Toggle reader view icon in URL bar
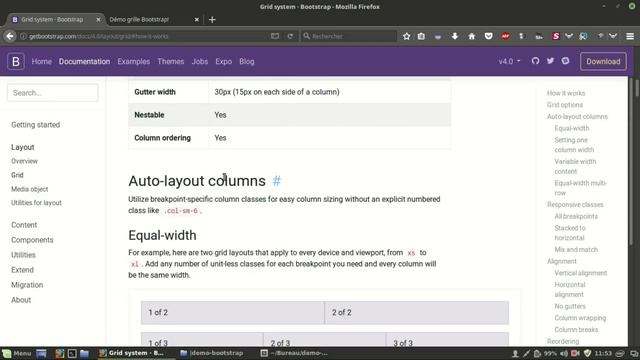640x360 pixels. tap(275, 36)
